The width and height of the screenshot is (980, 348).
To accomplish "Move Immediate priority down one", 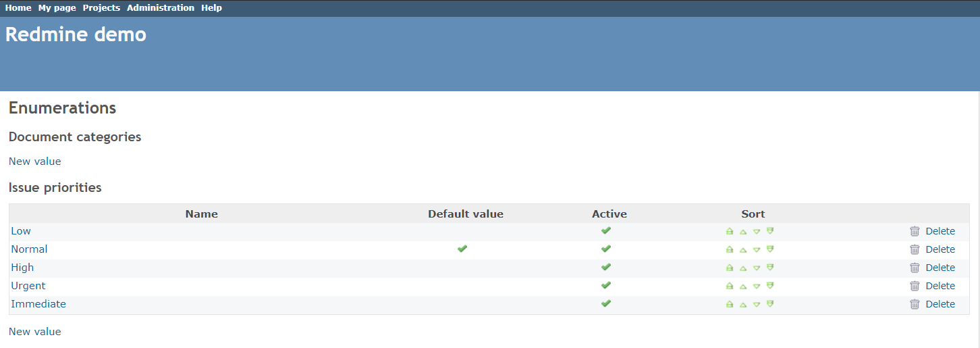I will click(x=757, y=304).
